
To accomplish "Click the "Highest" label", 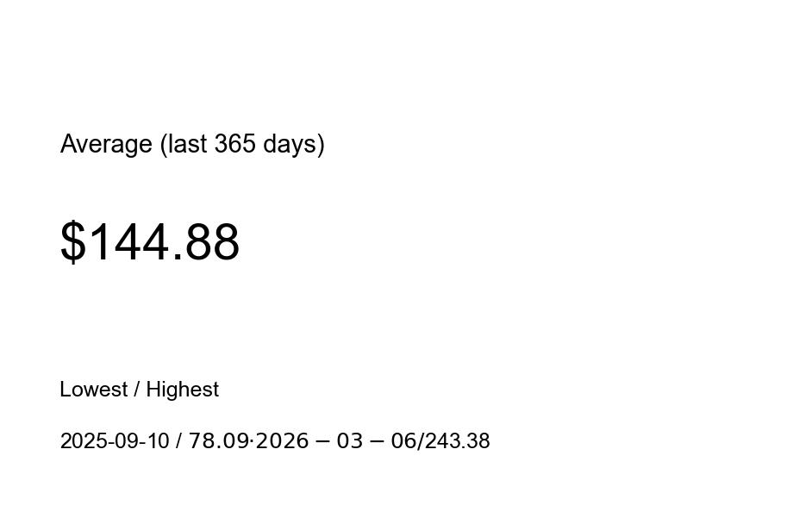I will (x=182, y=390).
